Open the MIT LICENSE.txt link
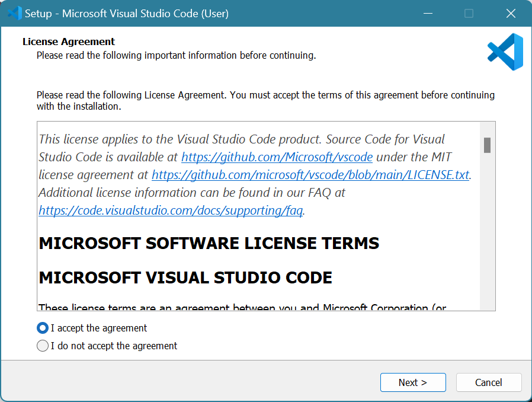The height and width of the screenshot is (402, 532). tap(310, 175)
